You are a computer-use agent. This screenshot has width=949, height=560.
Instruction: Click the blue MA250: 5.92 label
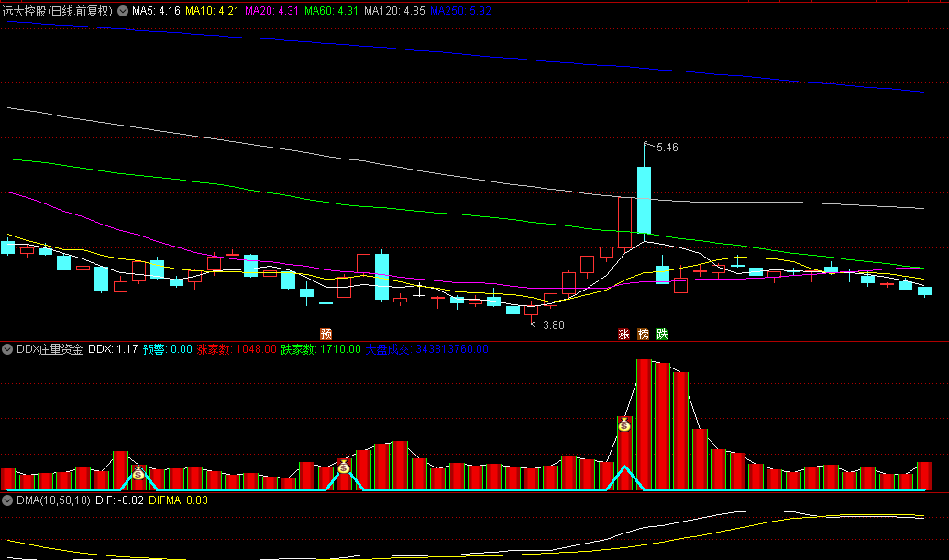460,11
